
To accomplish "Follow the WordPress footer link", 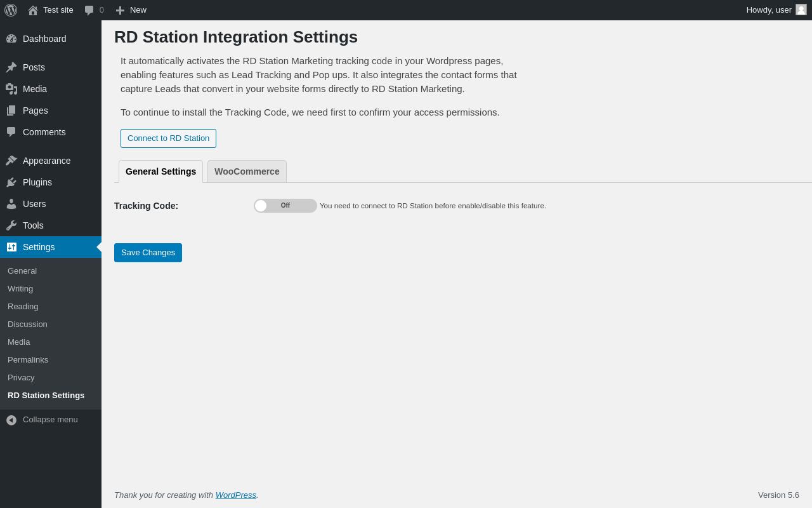I will click(x=236, y=495).
